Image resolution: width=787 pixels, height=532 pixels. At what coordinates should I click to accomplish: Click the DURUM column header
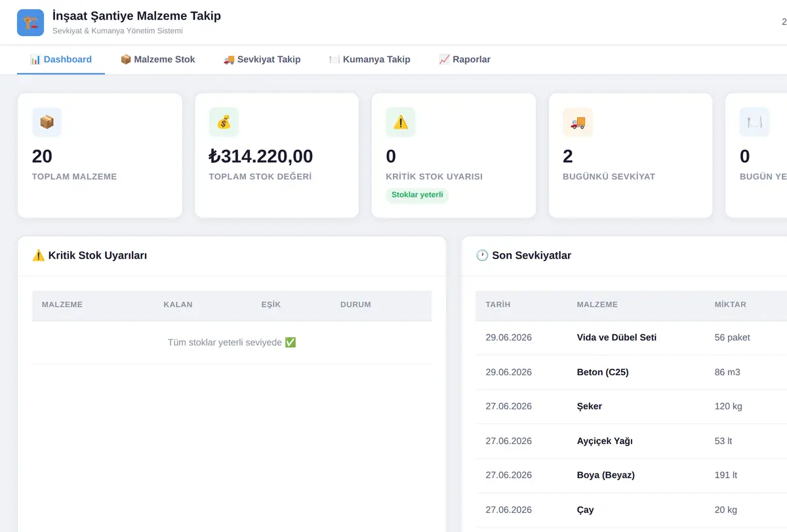click(x=355, y=304)
